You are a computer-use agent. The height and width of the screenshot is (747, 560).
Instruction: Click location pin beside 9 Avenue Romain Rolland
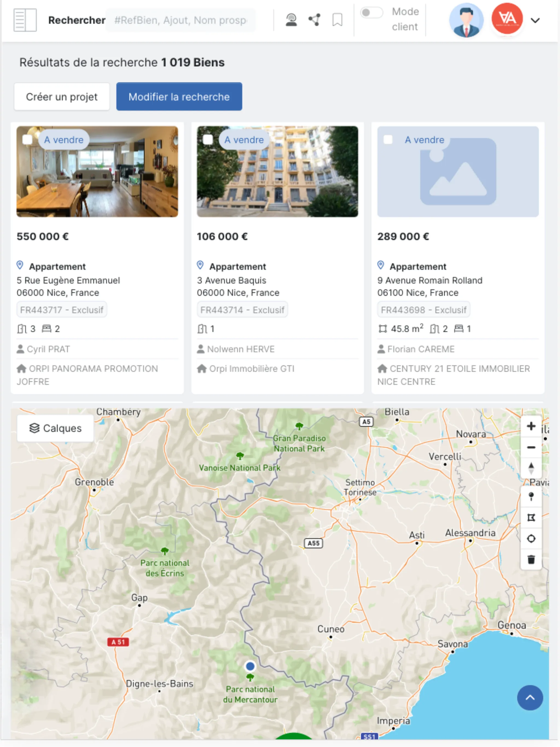point(381,265)
